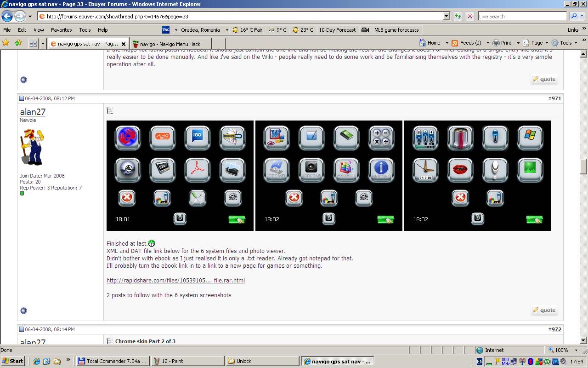The height and width of the screenshot is (368, 588).
Task: Switch to navigo gps sat nav tab
Action: coord(88,44)
